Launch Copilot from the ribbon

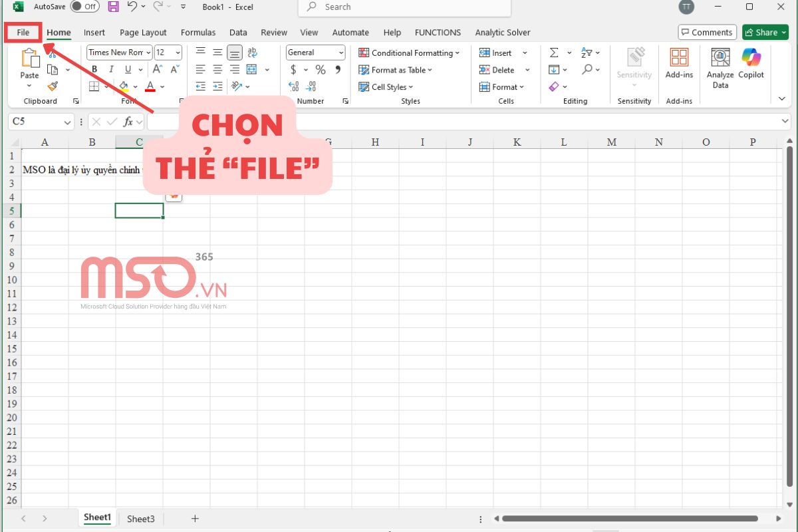pyautogui.click(x=751, y=57)
